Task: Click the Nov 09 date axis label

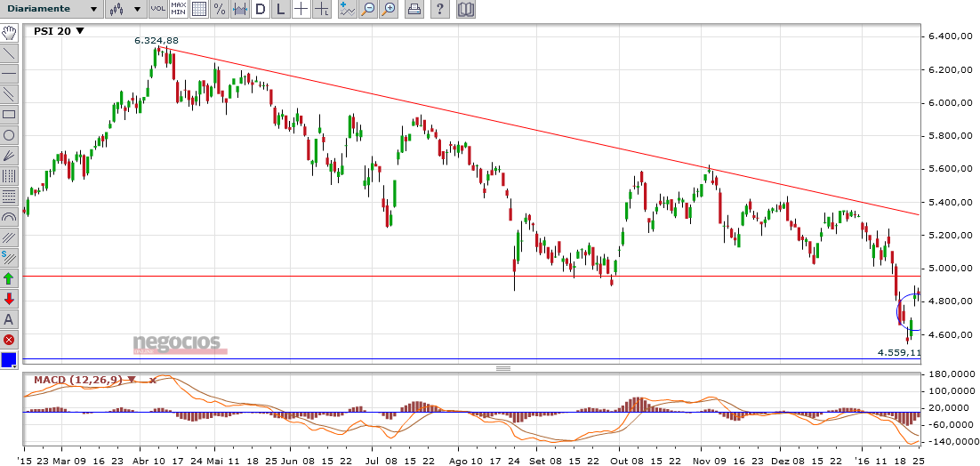Action: point(710,461)
